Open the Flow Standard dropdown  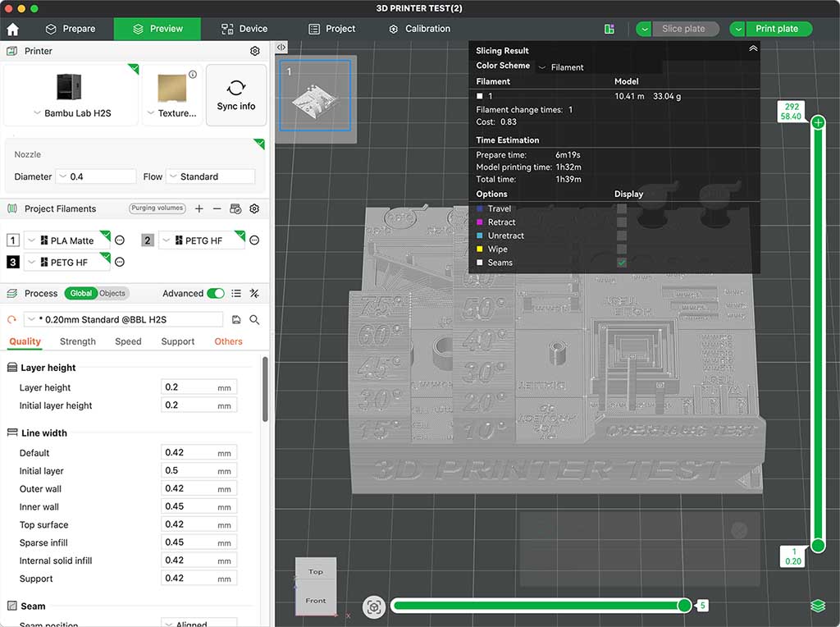(x=210, y=176)
